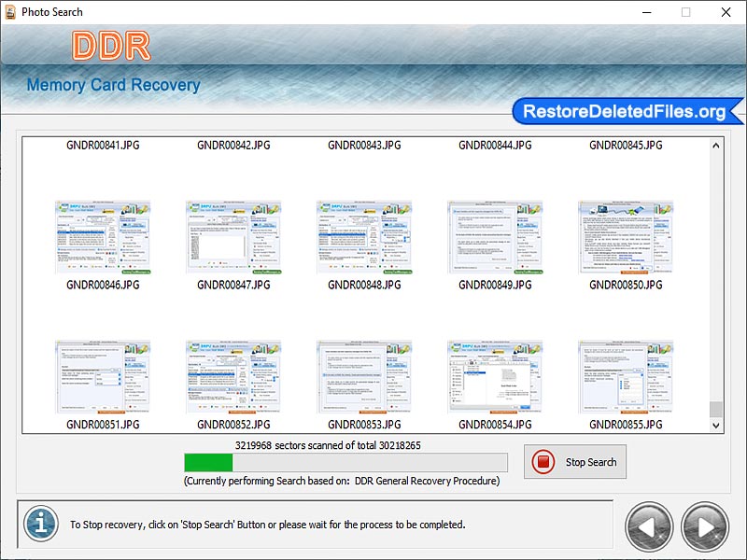The width and height of the screenshot is (747, 560).
Task: Select thumbnail GNDR00846.JPG
Action: pos(103,236)
